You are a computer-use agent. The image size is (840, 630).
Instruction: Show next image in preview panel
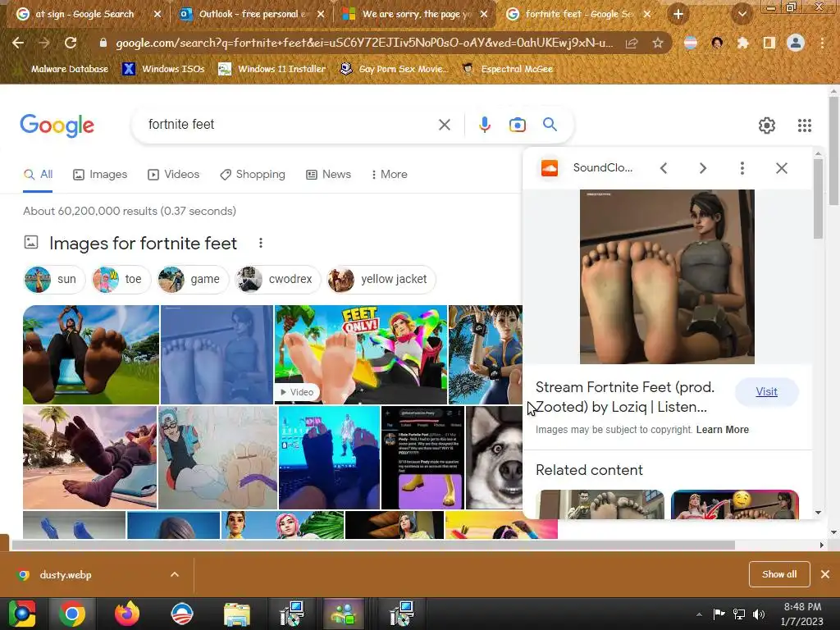pos(703,168)
